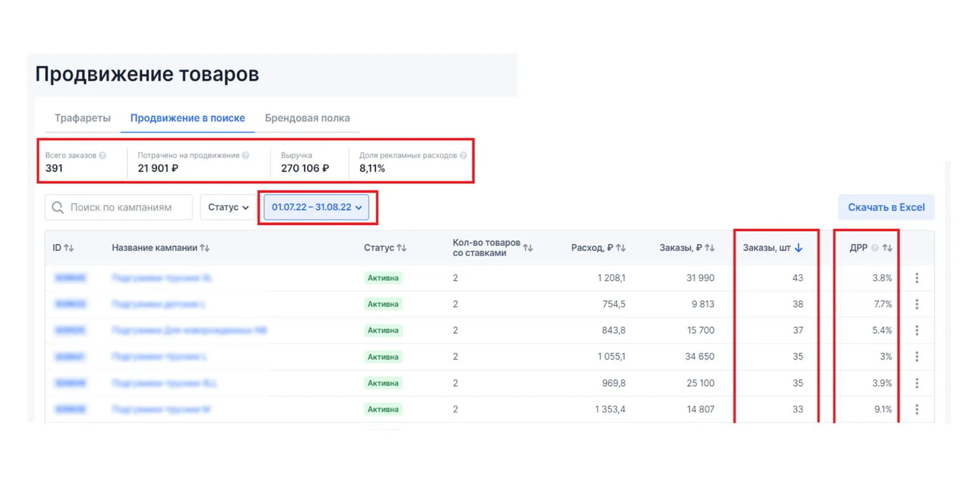
Task: Open row menu for the 3% ДРР row
Action: tap(917, 357)
